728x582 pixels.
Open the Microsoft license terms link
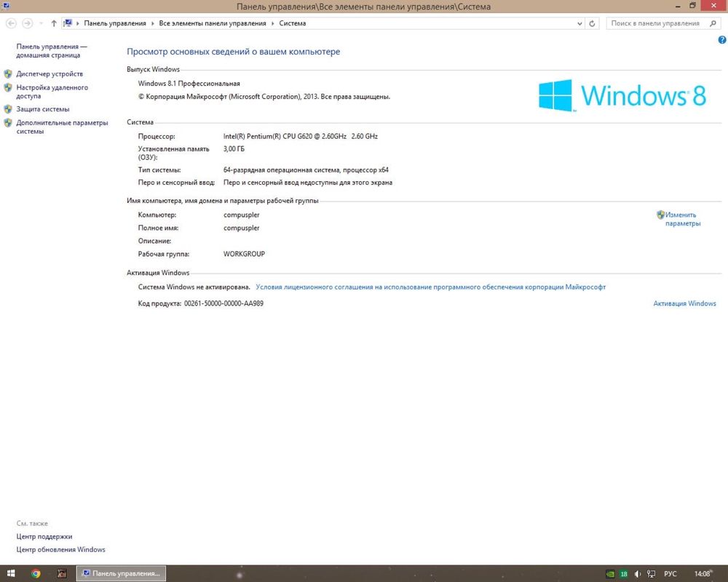pos(430,287)
